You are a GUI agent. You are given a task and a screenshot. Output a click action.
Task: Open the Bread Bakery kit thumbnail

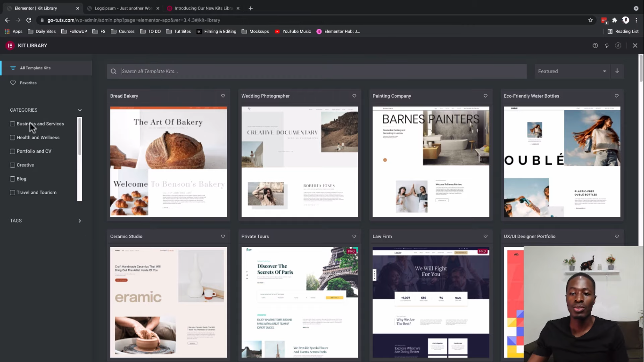(x=168, y=162)
